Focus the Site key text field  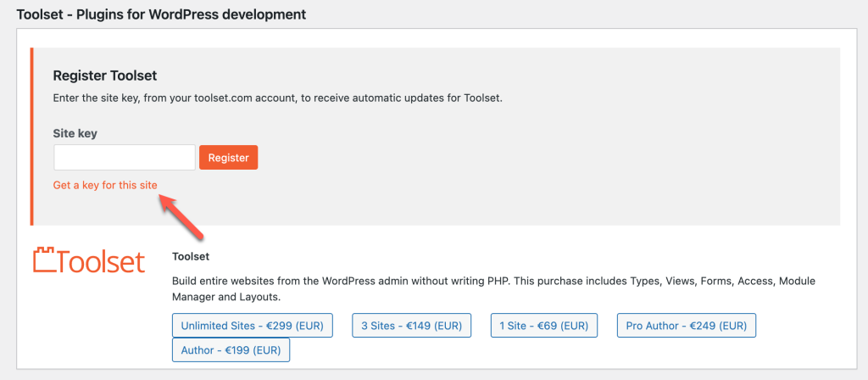coord(125,158)
